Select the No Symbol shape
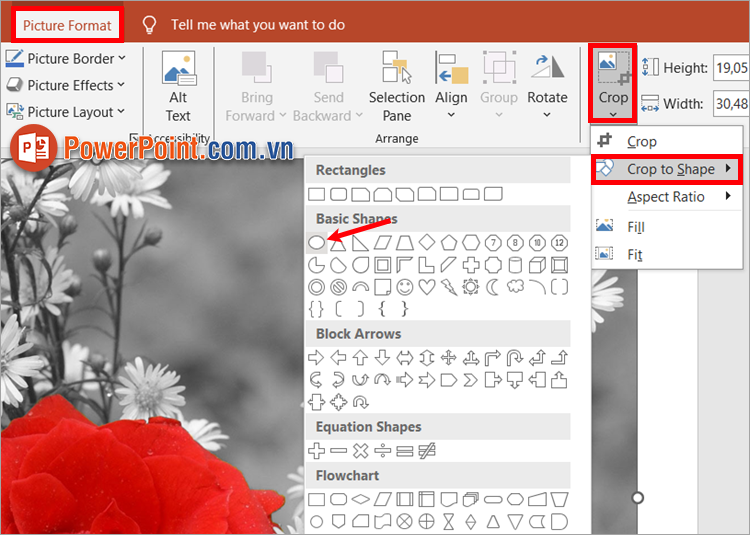The height and width of the screenshot is (535, 750). pos(338,287)
